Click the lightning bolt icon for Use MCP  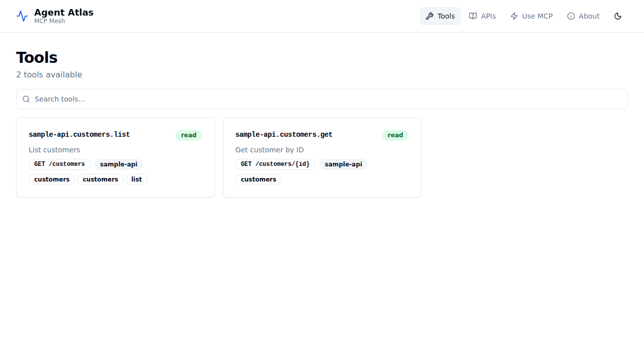click(514, 16)
